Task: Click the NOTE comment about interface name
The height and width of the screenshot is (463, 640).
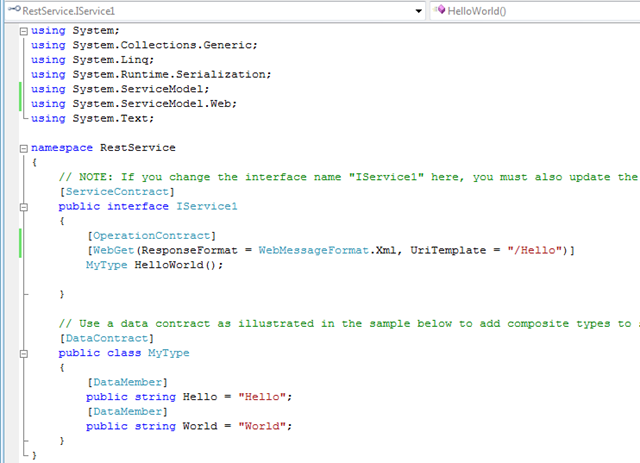Action: tap(349, 177)
